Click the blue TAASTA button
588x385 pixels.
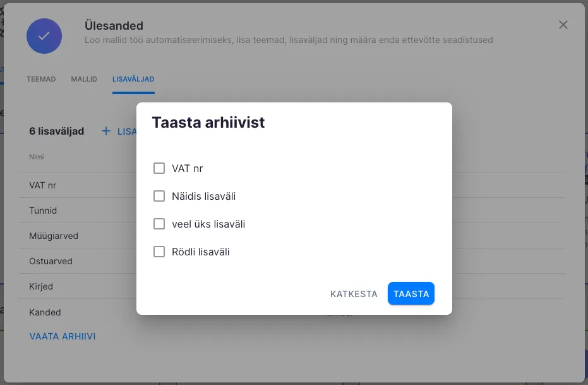click(411, 294)
